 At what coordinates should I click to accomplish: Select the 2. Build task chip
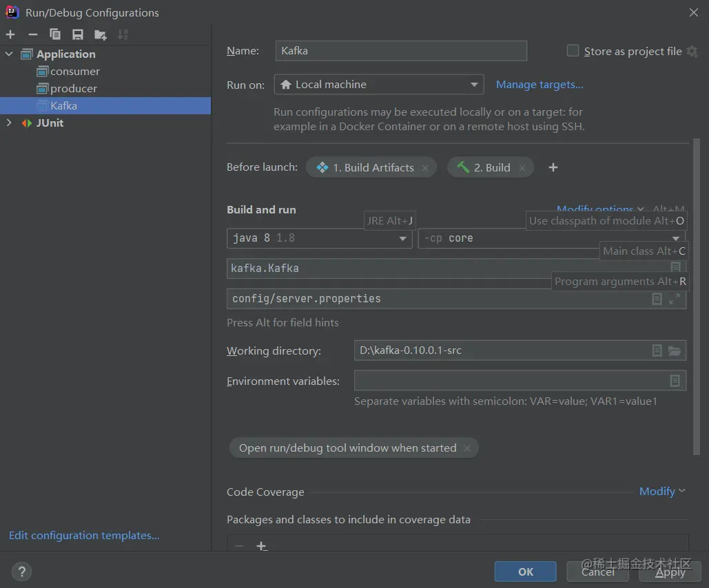click(490, 167)
